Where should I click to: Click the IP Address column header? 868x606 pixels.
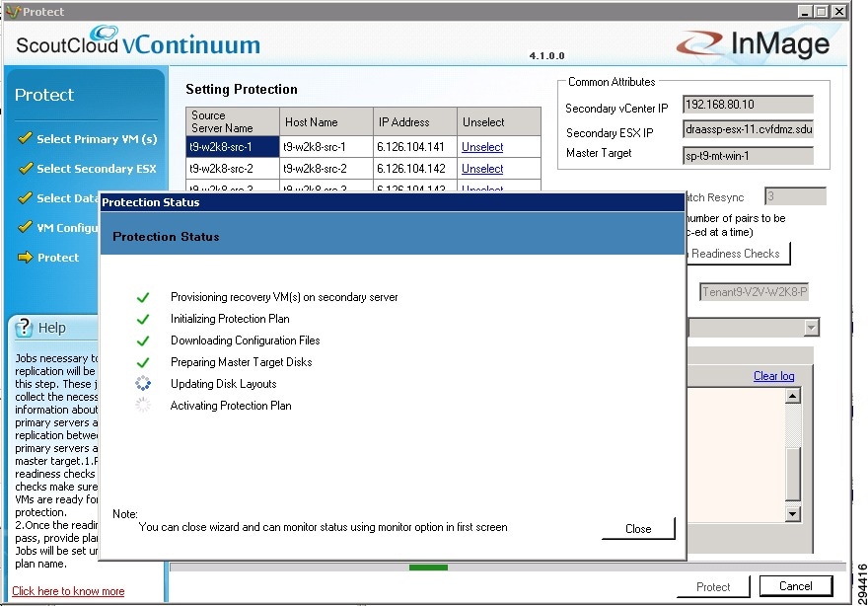coord(415,121)
